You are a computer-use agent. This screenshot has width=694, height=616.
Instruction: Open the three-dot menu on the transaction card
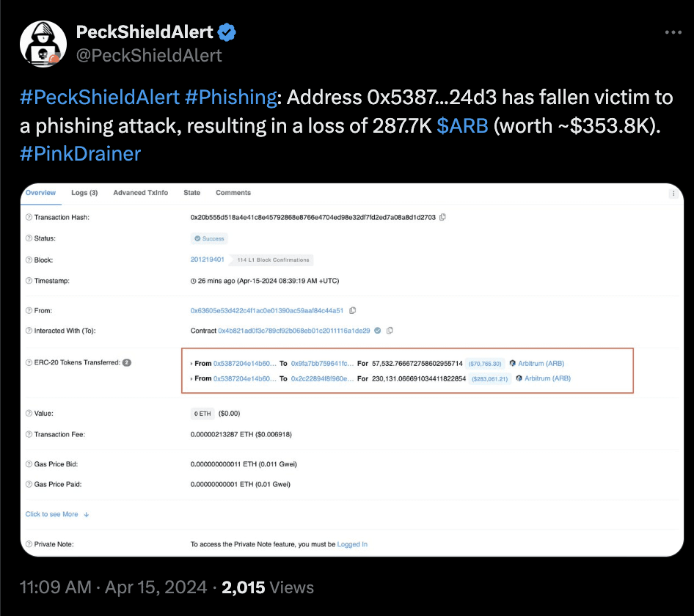pyautogui.click(x=673, y=192)
